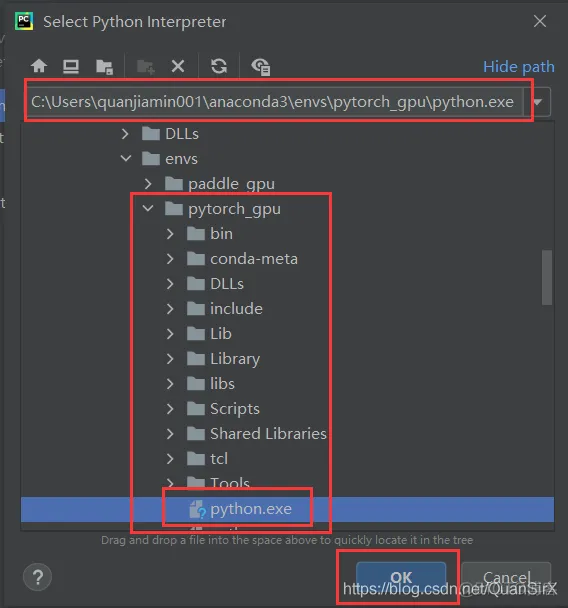Viewport: 568px width, 608px height.
Task: Select the Shared Libraries folder name
Action: (268, 434)
